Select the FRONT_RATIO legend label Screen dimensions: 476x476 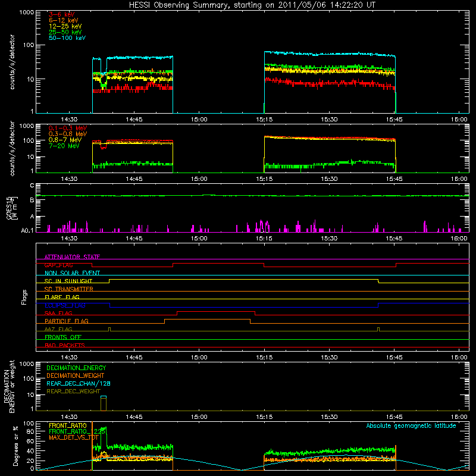(x=68, y=425)
